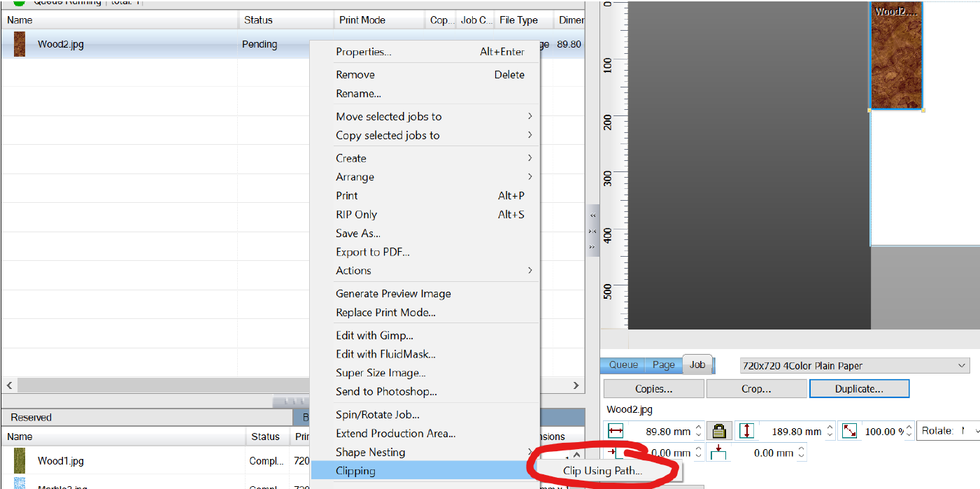The width and height of the screenshot is (980, 489).
Task: Click Wood2 image in layout preview
Action: point(896,56)
